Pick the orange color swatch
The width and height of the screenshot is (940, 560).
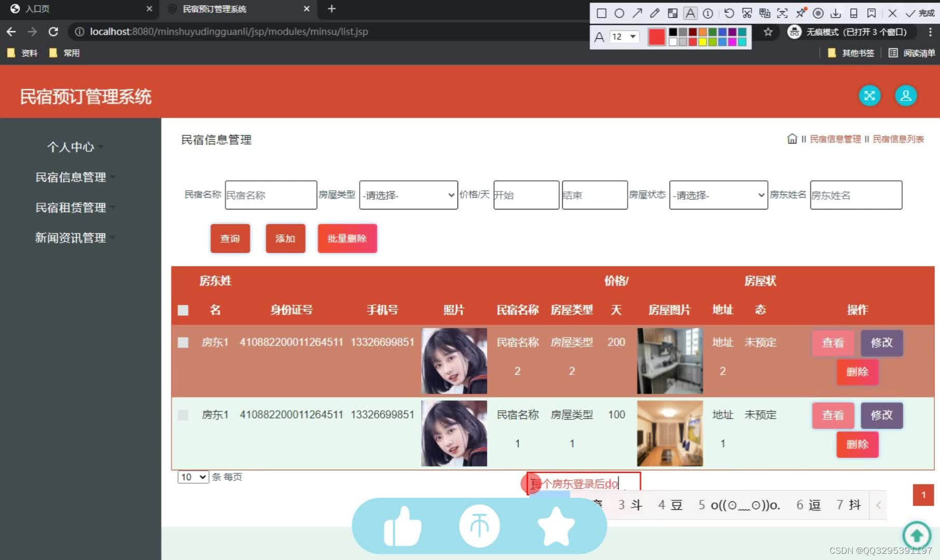[x=702, y=32]
